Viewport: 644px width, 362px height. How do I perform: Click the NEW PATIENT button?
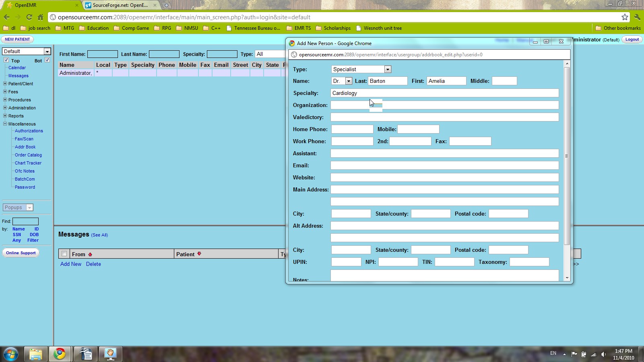(17, 39)
